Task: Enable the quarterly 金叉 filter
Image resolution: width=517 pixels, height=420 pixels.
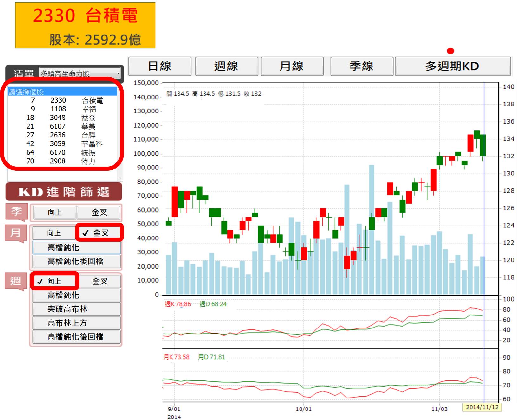Action: point(99,212)
